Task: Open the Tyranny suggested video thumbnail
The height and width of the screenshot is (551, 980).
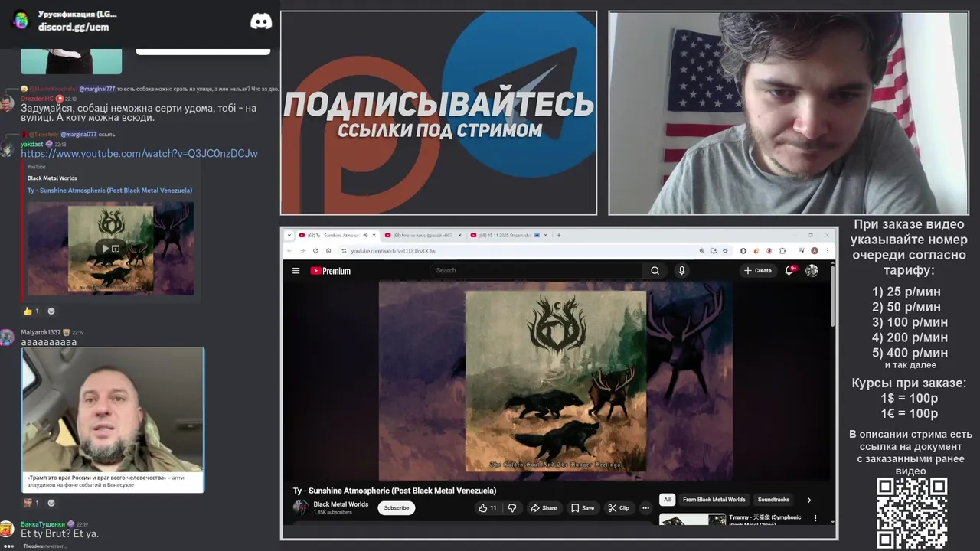Action: point(693,520)
